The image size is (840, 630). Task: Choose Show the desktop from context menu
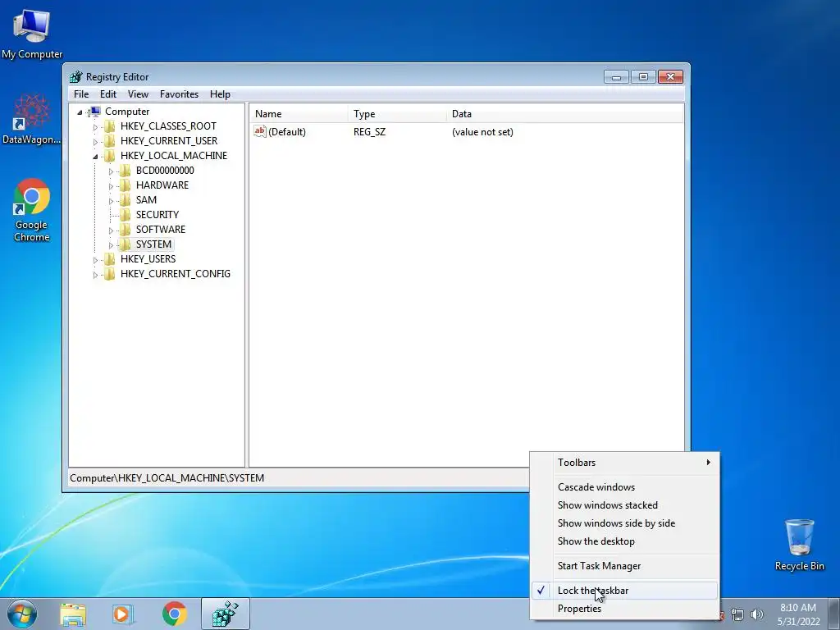(624, 541)
